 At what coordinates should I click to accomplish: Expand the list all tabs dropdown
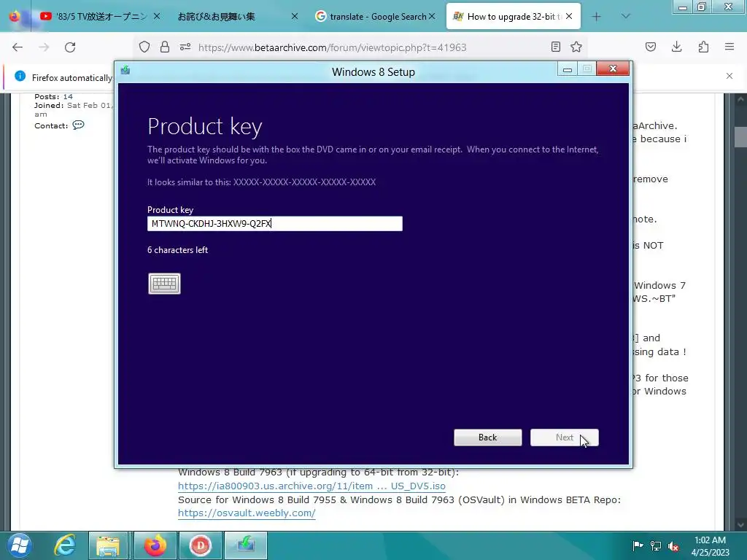[626, 17]
